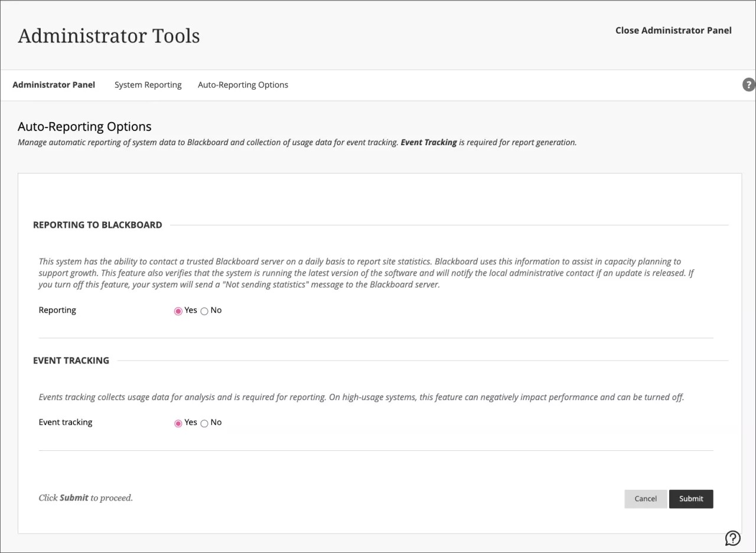
Task: Select Auto-Reporting Options breadcrumb item
Action: pyautogui.click(x=243, y=84)
